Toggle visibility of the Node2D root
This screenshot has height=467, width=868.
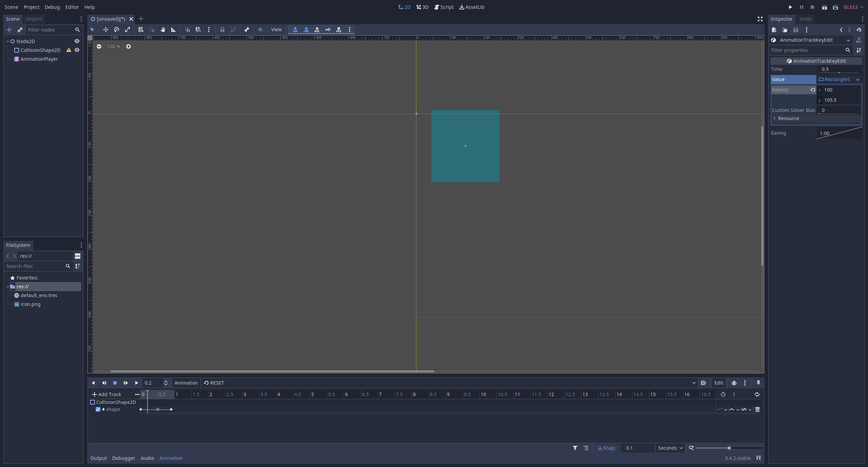(77, 41)
